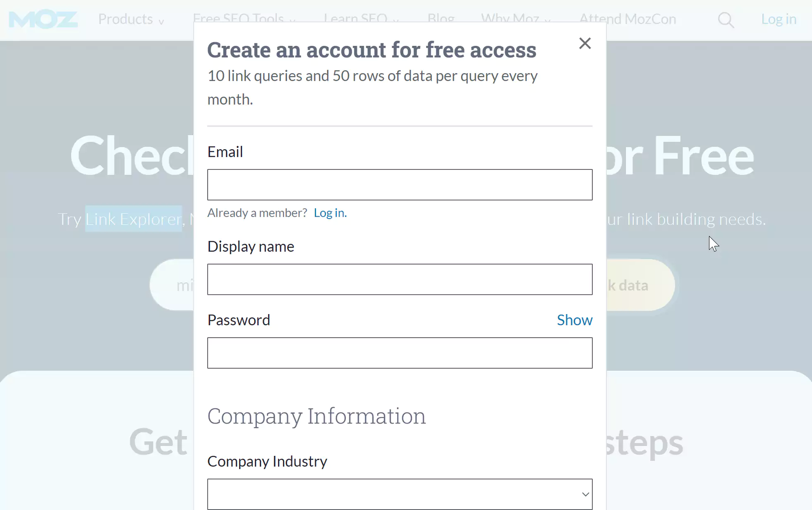
Task: Click the Moz logo
Action: (x=43, y=19)
